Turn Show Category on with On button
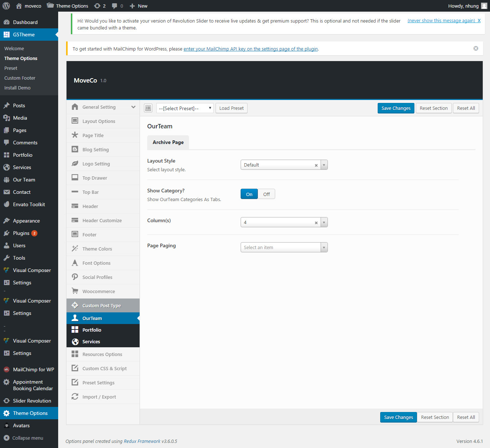The height and width of the screenshot is (448, 490). (x=249, y=194)
